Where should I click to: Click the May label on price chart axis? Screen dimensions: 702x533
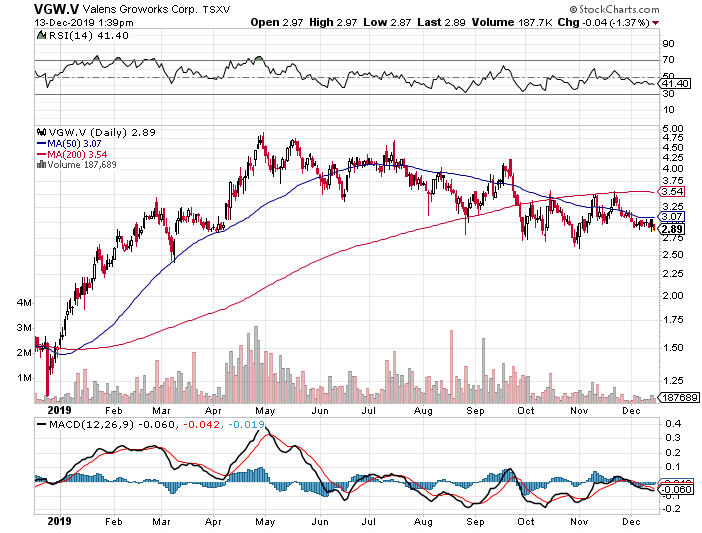pyautogui.click(x=264, y=410)
